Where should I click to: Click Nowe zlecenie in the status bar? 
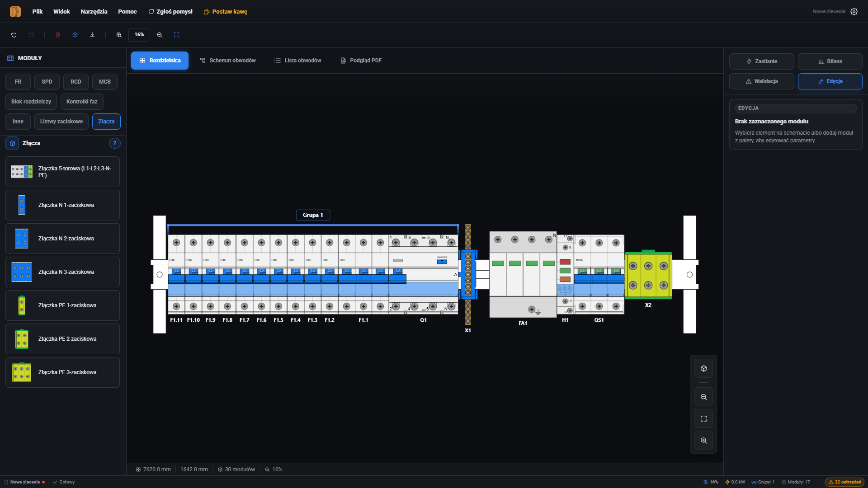tap(25, 482)
